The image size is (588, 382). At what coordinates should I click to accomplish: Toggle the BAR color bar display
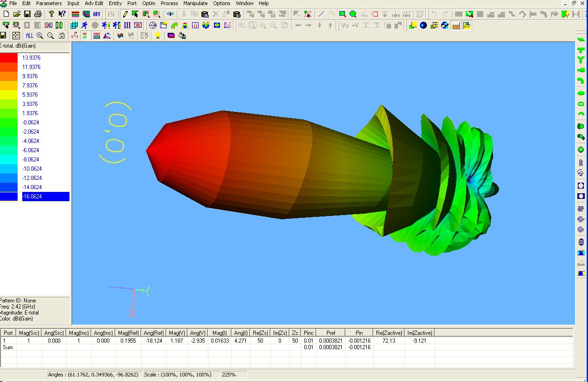tap(456, 25)
